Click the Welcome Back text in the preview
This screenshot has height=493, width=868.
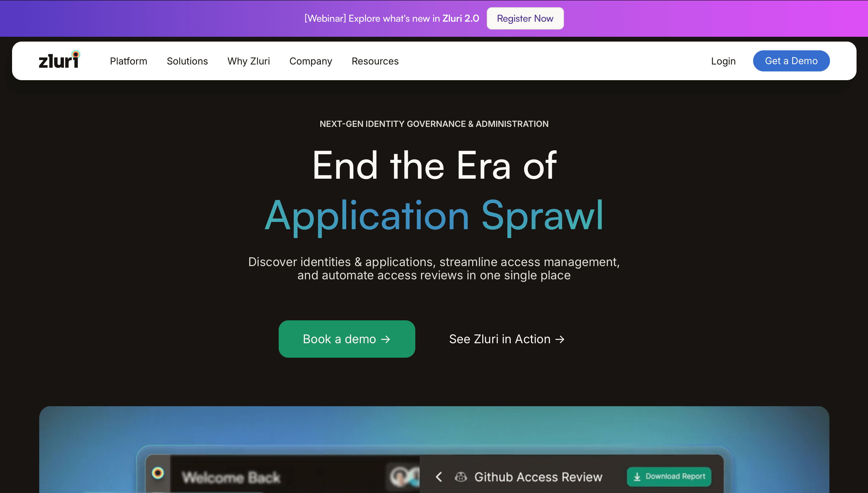pyautogui.click(x=231, y=477)
